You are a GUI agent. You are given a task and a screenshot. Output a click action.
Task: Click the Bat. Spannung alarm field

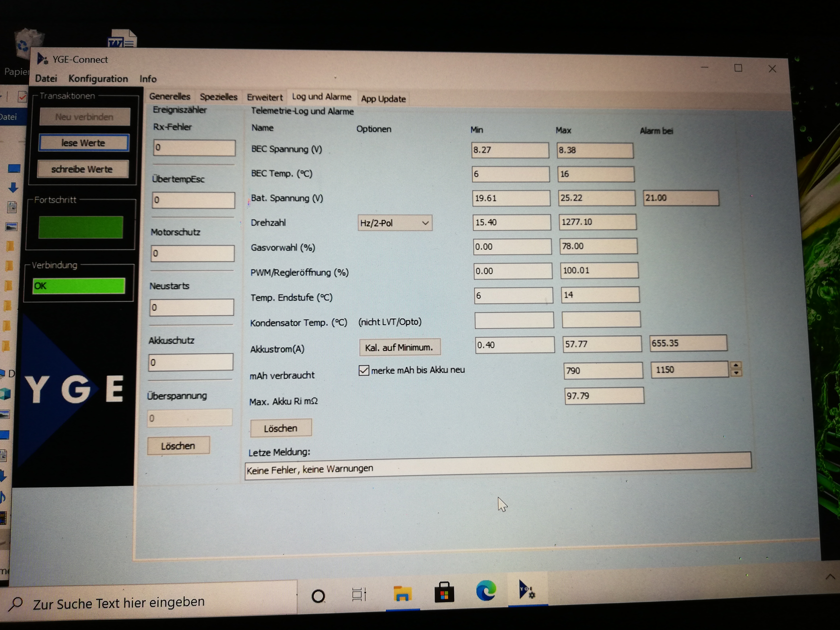coord(680,198)
